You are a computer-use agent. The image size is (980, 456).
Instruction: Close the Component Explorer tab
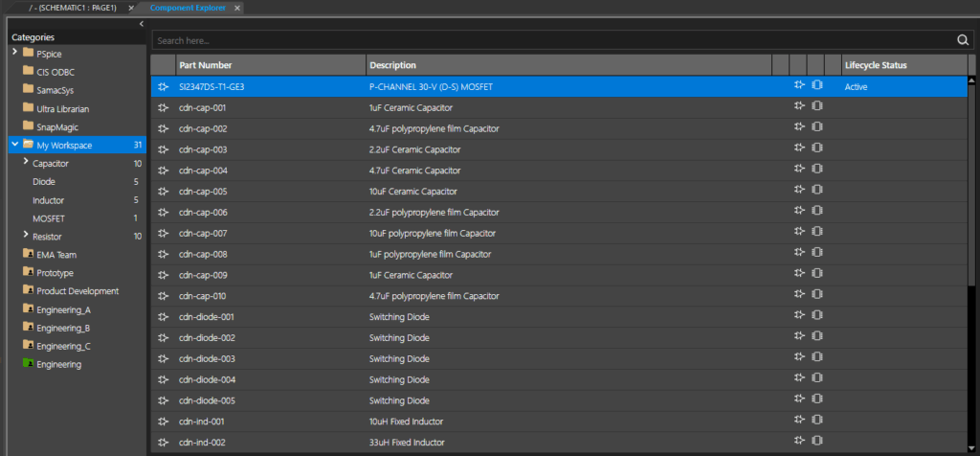pos(237,8)
